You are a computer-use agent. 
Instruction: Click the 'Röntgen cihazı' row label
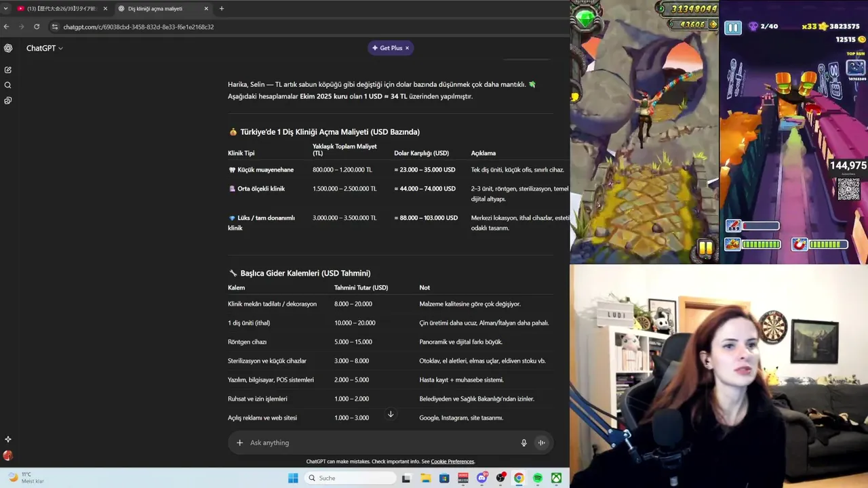pos(247,342)
